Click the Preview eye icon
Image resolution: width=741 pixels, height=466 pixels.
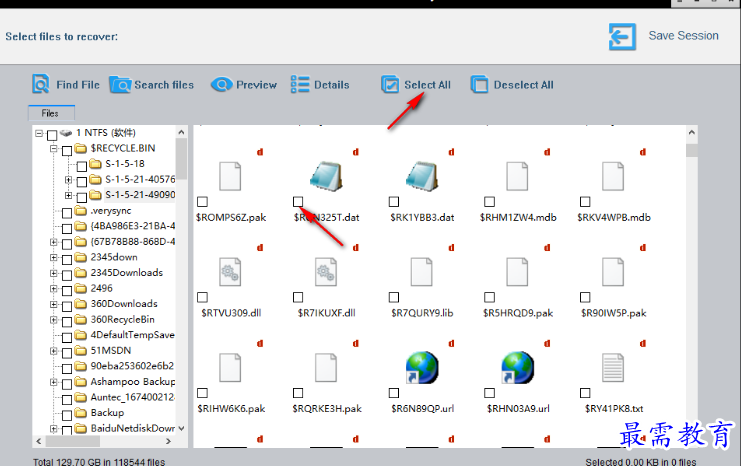click(x=222, y=85)
